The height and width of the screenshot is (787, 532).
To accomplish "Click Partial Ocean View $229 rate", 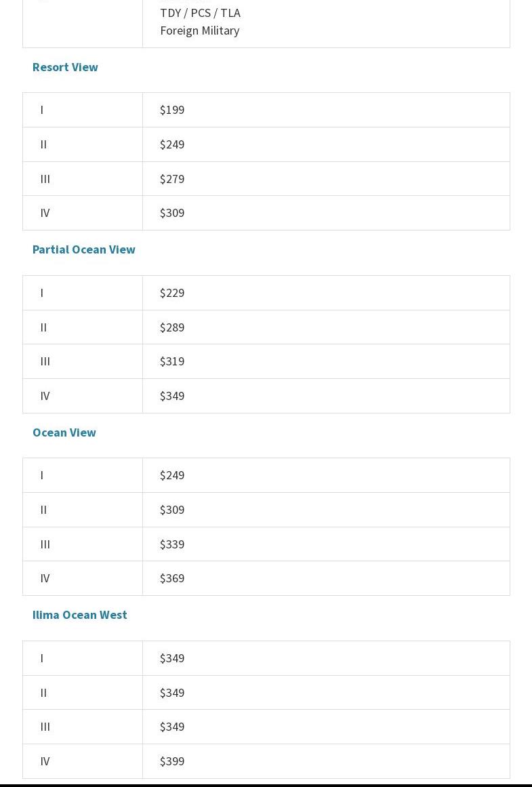I will point(171,293).
